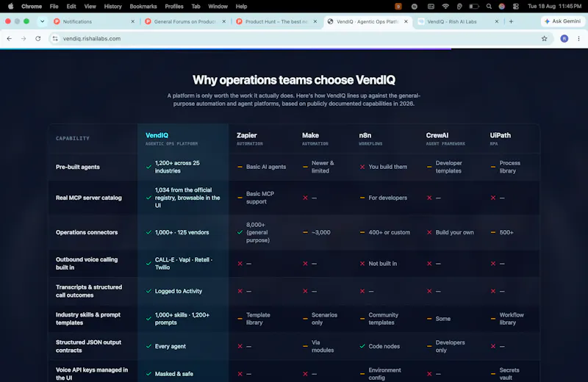Screen dimensions: 588x382
Task: Click the battery status icon
Action: (x=473, y=7)
